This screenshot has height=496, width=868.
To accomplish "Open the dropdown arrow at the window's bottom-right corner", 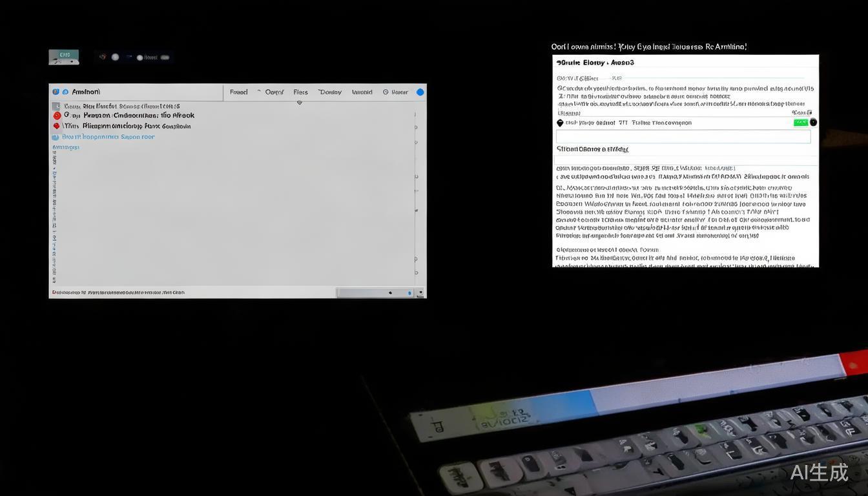I will tap(421, 293).
